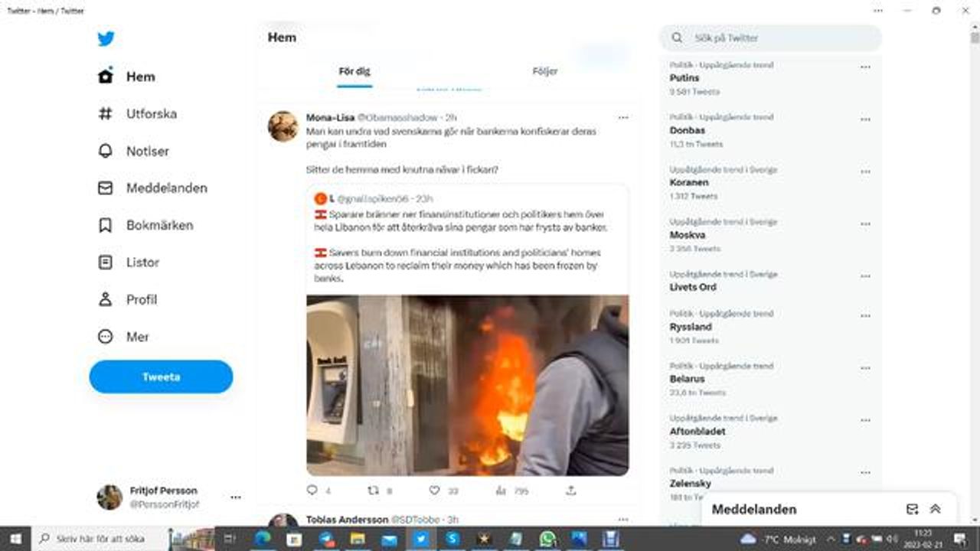Image resolution: width=980 pixels, height=551 pixels.
Task: Switch to the Följer tab
Action: point(545,71)
